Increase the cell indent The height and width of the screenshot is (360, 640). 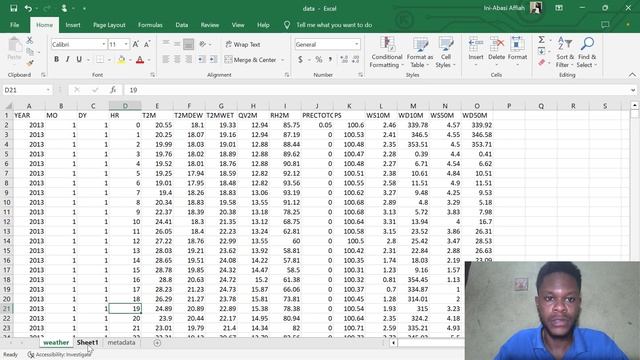click(x=213, y=60)
